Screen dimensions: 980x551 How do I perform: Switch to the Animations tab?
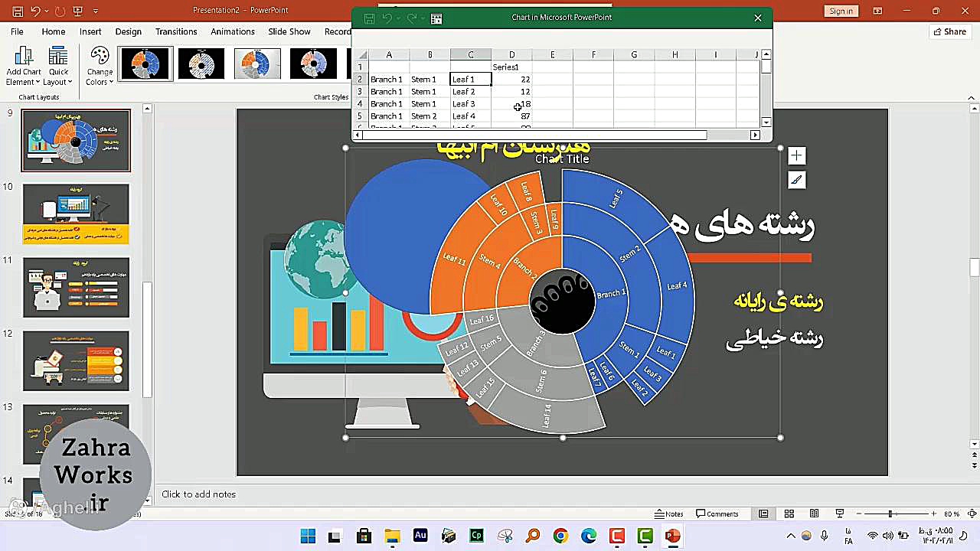tap(233, 31)
